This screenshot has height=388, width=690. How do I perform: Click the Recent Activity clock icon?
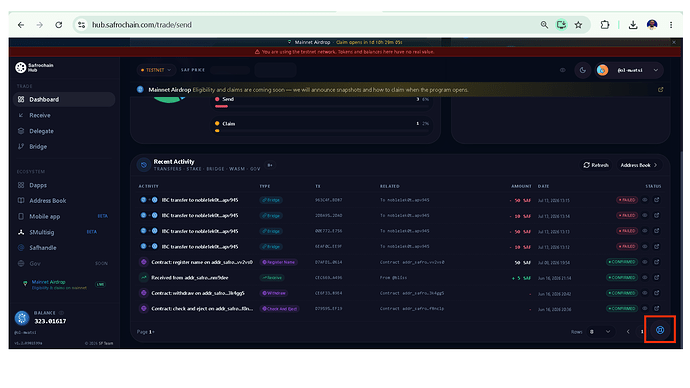143,165
